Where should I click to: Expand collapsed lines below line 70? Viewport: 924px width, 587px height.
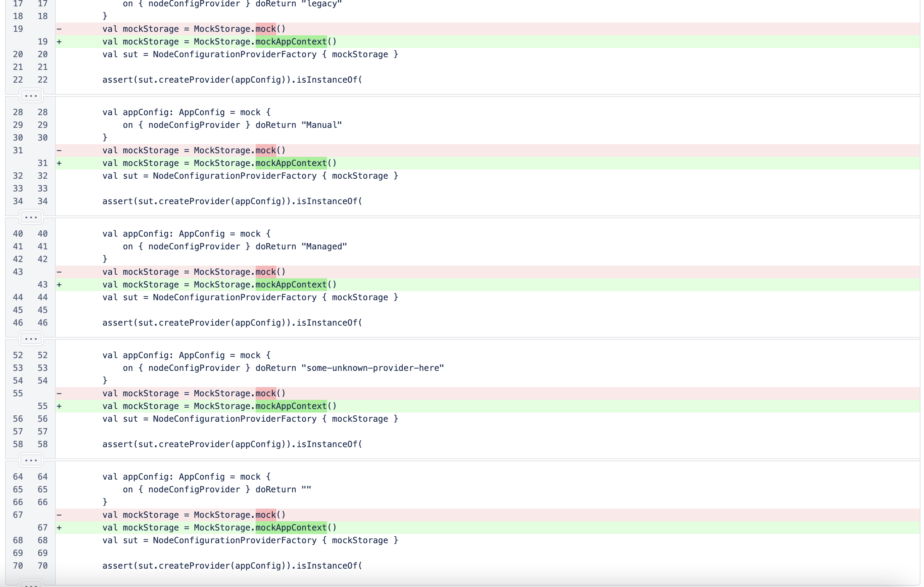[x=31, y=583]
